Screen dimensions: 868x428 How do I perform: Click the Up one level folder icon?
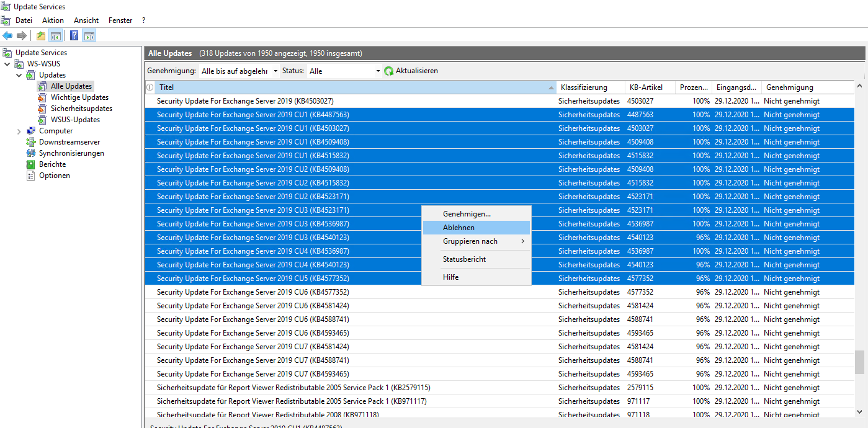[41, 35]
